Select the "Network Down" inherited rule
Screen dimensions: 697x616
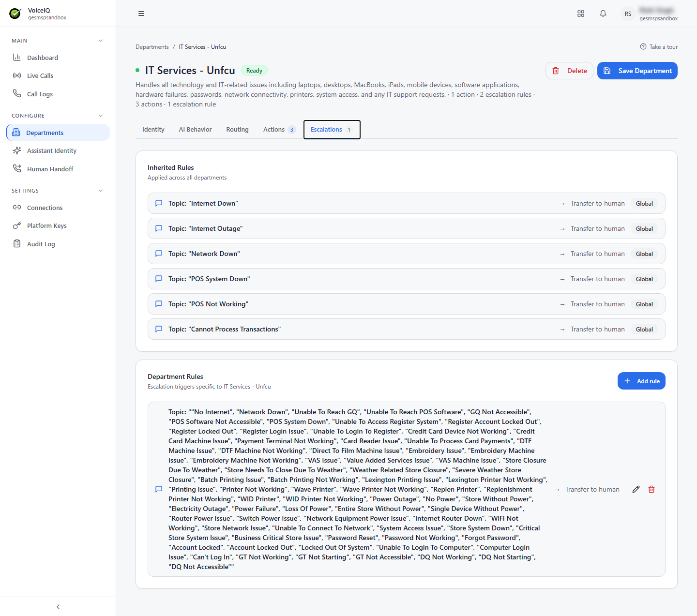coord(407,254)
